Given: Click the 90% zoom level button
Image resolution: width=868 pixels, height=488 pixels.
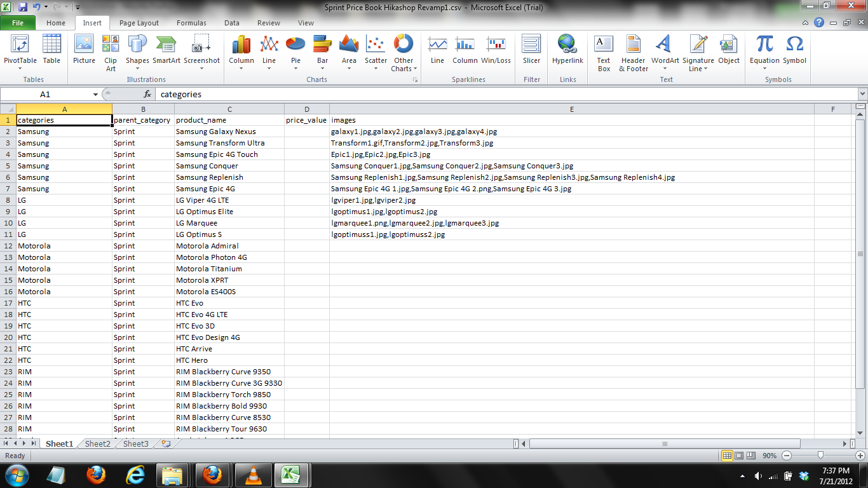Looking at the screenshot, I should coord(769,456).
